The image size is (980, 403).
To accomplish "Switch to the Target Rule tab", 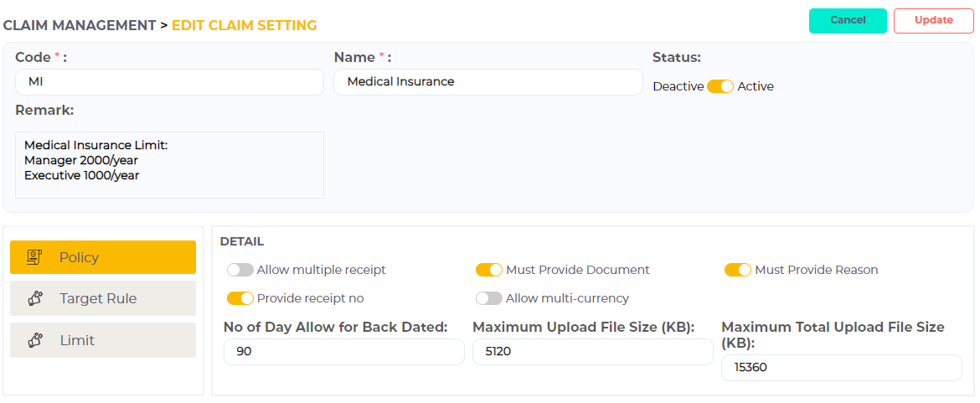I will coord(103,299).
